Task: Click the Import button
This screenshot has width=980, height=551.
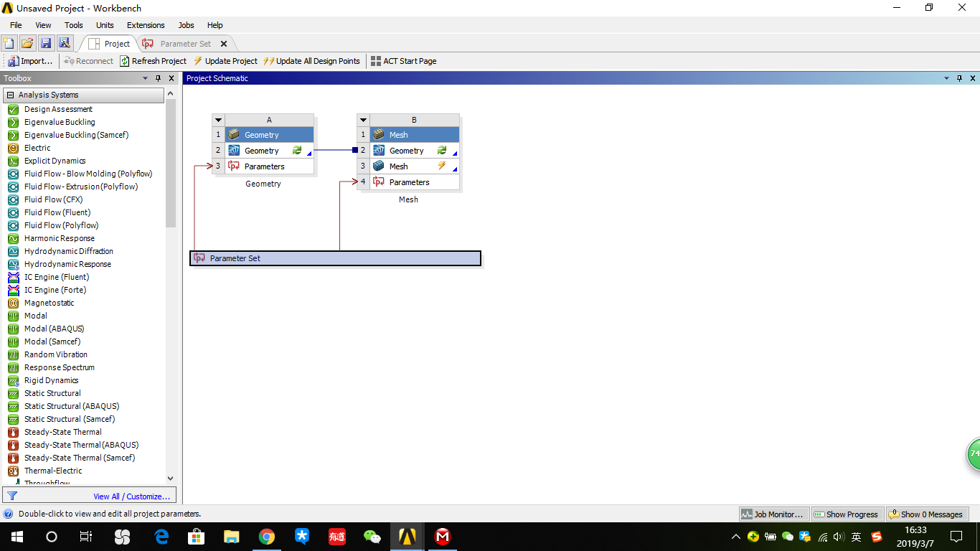Action: (30, 61)
